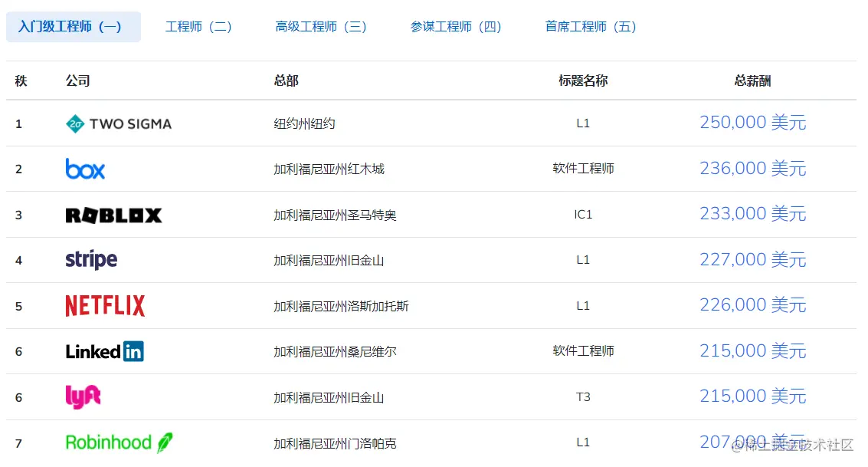Click the 标题名称 column header
Viewport: 868px width, 467px height.
(x=583, y=81)
